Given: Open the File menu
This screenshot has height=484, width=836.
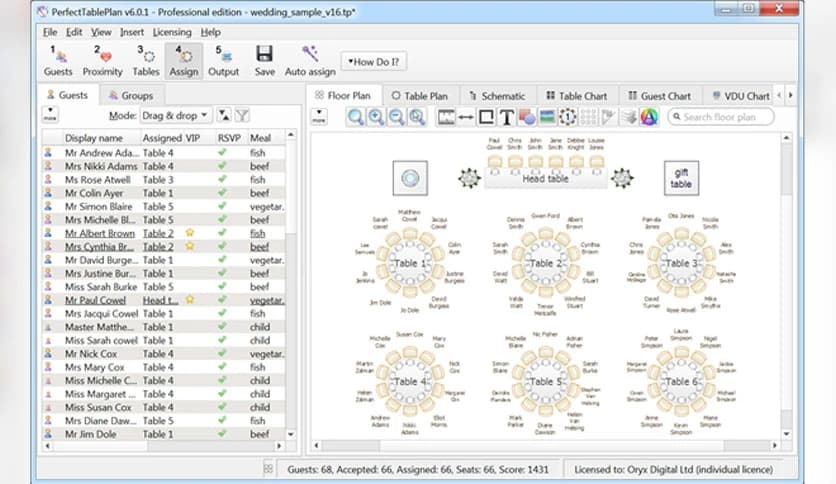Looking at the screenshot, I should point(50,32).
